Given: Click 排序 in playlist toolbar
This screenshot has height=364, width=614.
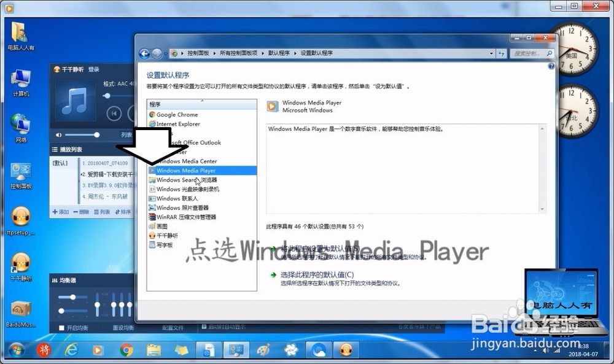Looking at the screenshot, I should coord(123,212).
